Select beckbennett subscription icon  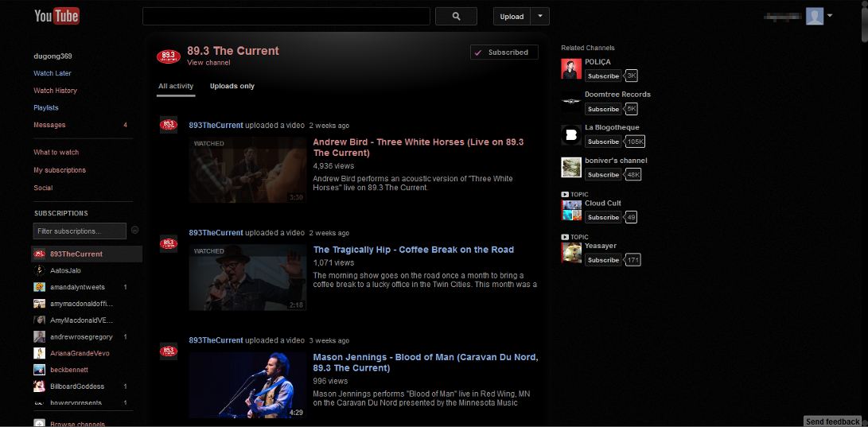39,370
